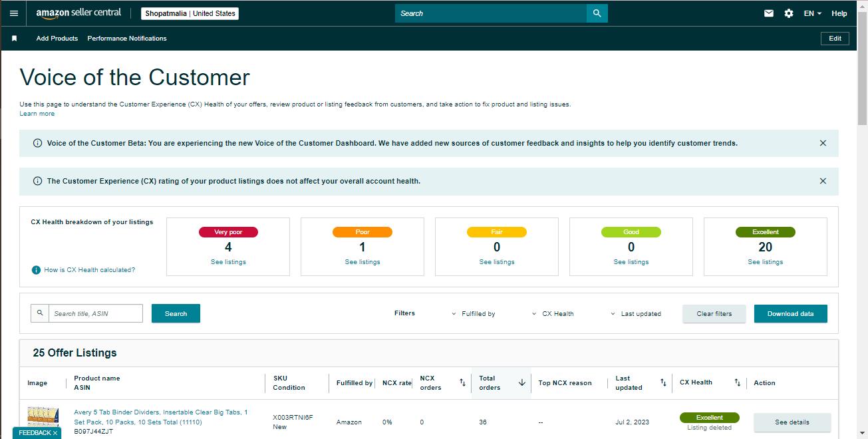The height and width of the screenshot is (439, 868).
Task: Click info icon beside How is CX Health calculated
Action: pos(36,270)
